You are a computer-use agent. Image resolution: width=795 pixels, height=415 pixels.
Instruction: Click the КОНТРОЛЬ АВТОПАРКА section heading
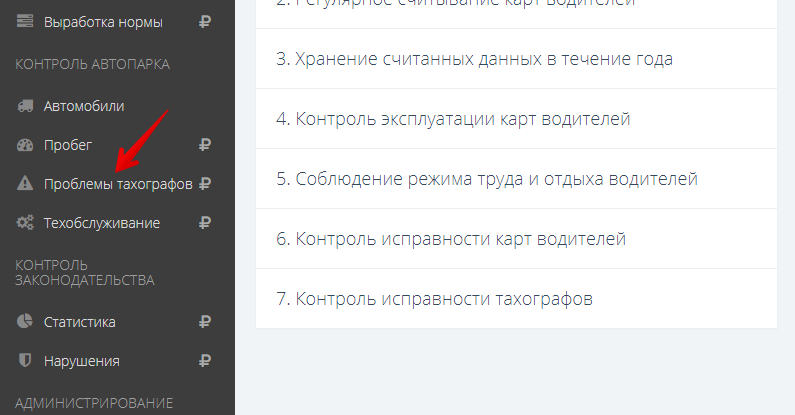tap(92, 64)
